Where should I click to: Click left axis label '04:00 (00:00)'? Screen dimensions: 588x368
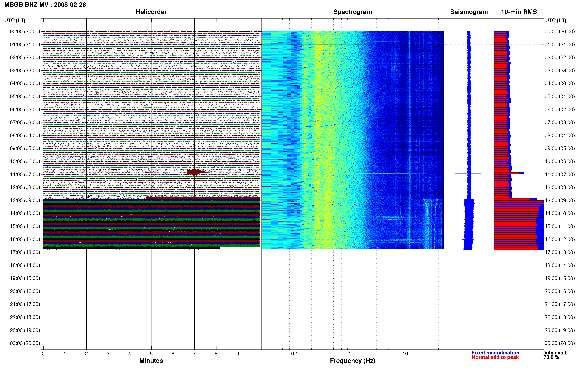pyautogui.click(x=25, y=83)
